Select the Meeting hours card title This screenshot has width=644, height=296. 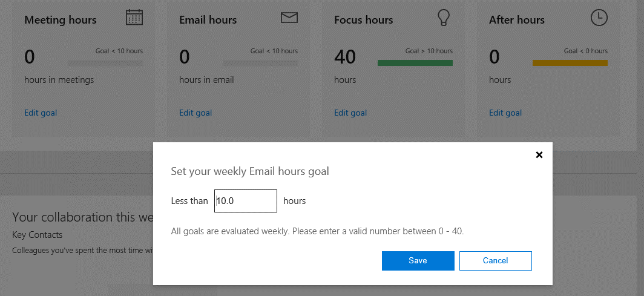[x=61, y=20]
